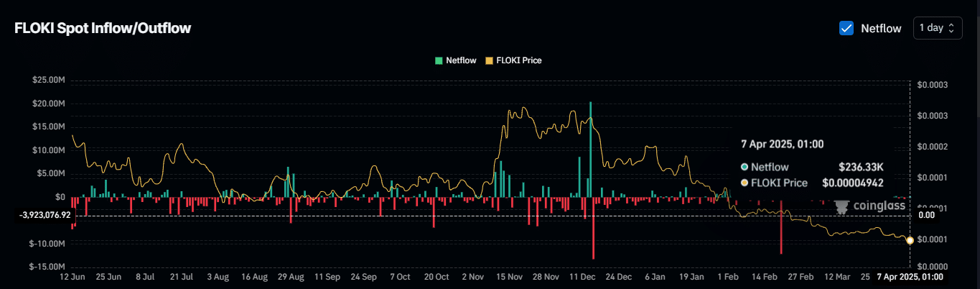
Task: Click the FLOKI Spot Inflow/Outflow chart title
Action: coord(103,28)
